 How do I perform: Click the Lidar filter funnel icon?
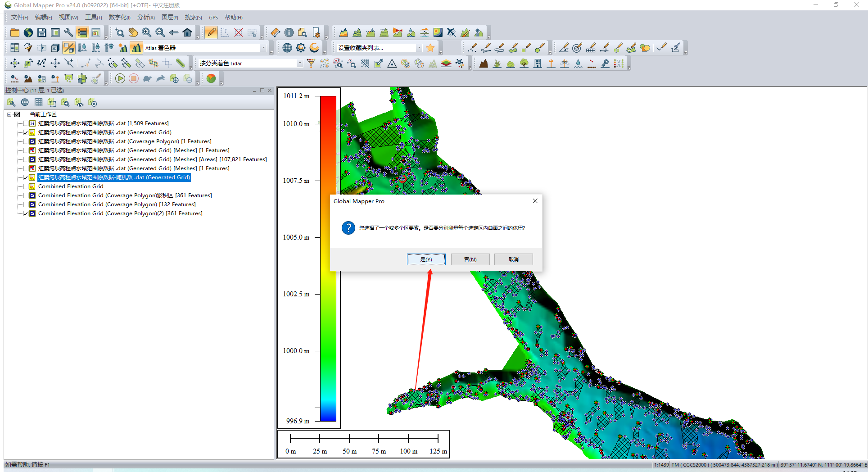click(311, 64)
